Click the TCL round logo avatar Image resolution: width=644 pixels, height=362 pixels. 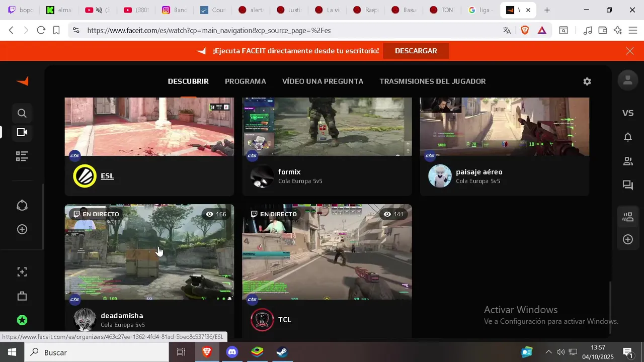(x=262, y=320)
